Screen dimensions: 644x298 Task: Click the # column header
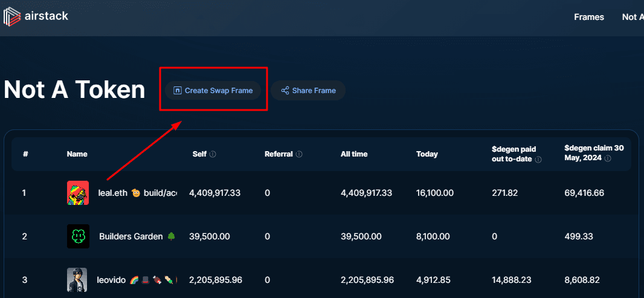[25, 154]
